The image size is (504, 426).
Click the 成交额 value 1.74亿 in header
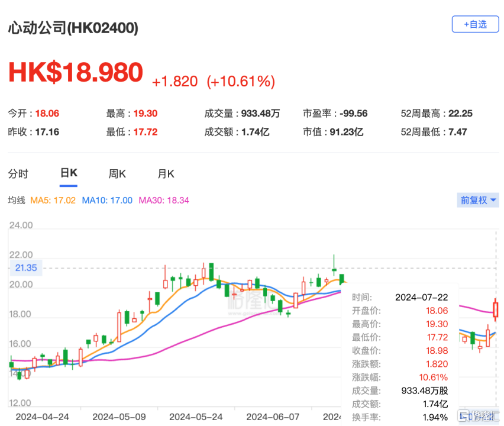[255, 132]
